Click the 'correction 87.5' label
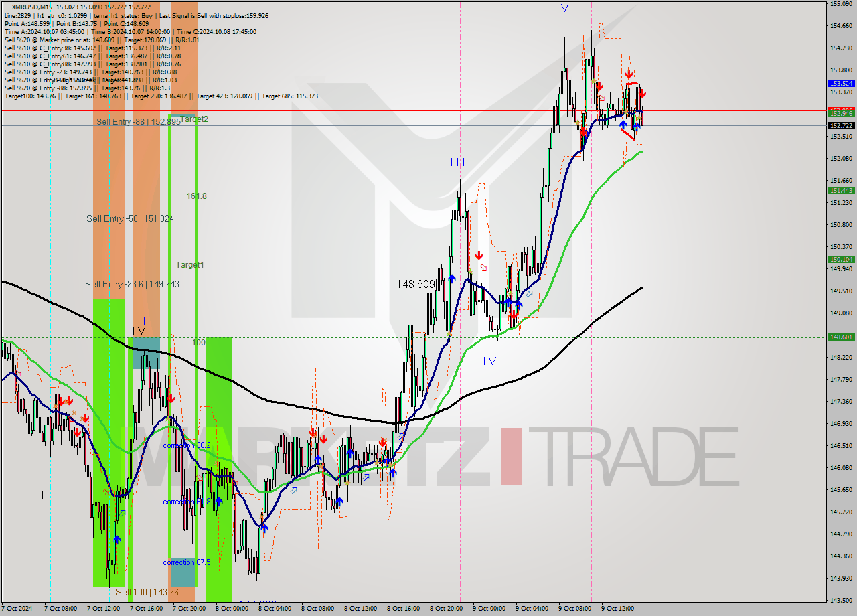Screen dimensions: 857x616 [x=187, y=562]
